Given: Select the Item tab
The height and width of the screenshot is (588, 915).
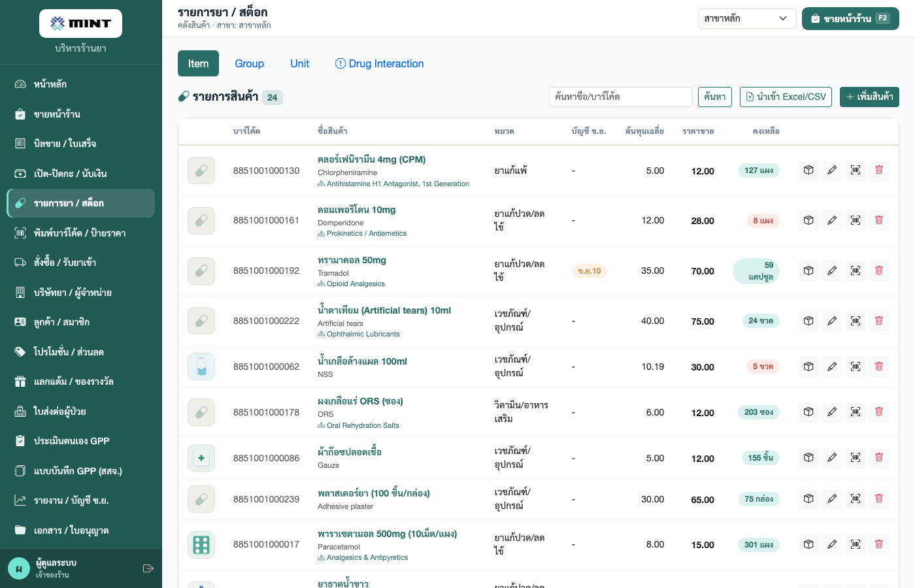Looking at the screenshot, I should click(x=199, y=63).
